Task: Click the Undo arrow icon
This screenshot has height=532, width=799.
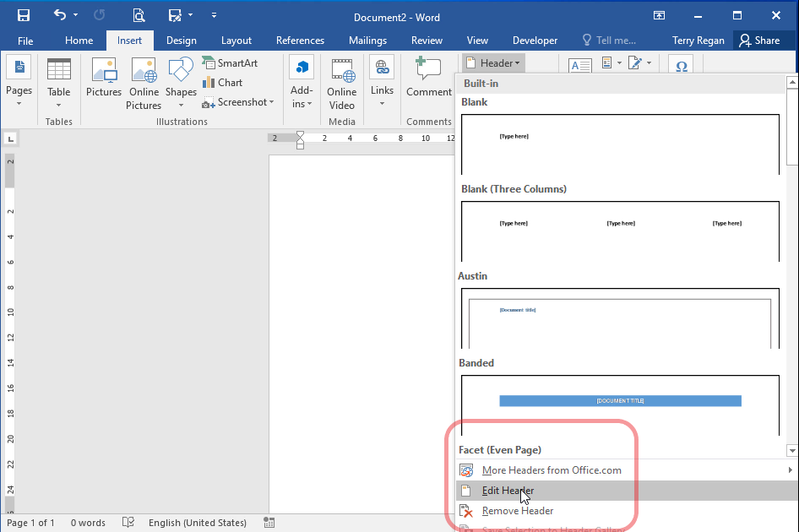Action: pos(60,15)
